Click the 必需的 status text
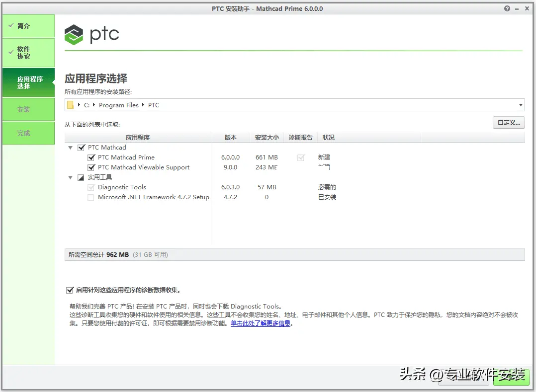 click(327, 187)
